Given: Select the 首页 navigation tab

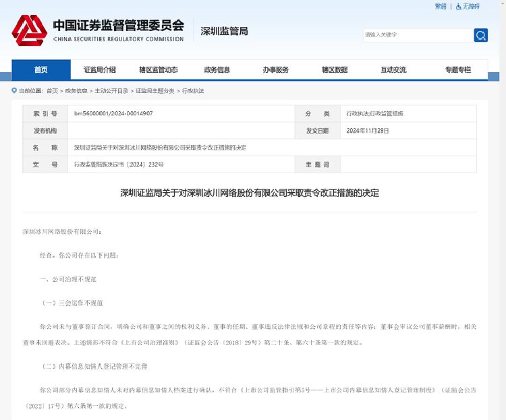Looking at the screenshot, I should coord(41,70).
